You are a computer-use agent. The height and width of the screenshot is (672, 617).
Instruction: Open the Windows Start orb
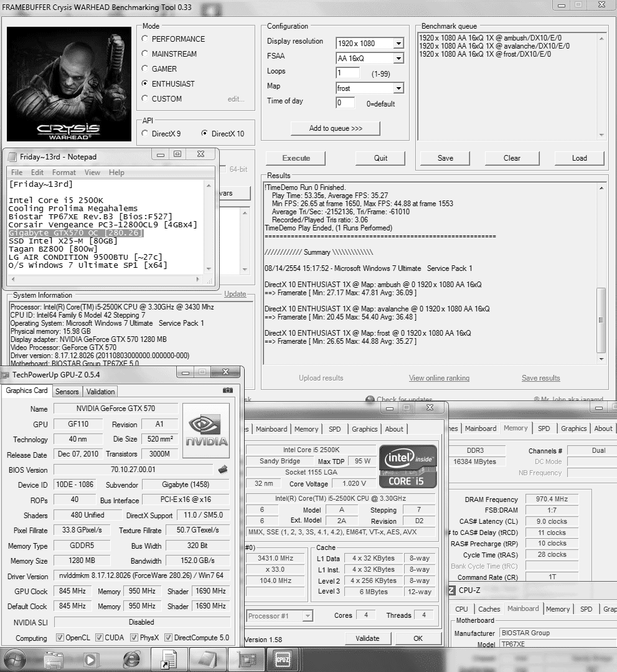14,659
